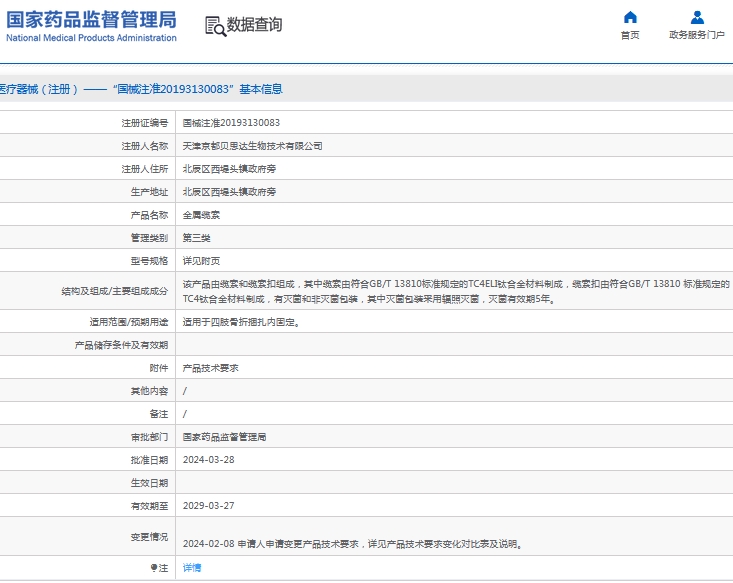Click the 注册证编号 row label
733x583 pixels.
[144, 123]
